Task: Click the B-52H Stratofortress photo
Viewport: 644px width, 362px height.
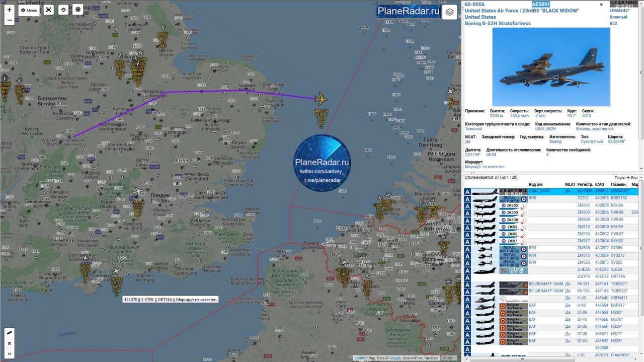Action: click(551, 67)
